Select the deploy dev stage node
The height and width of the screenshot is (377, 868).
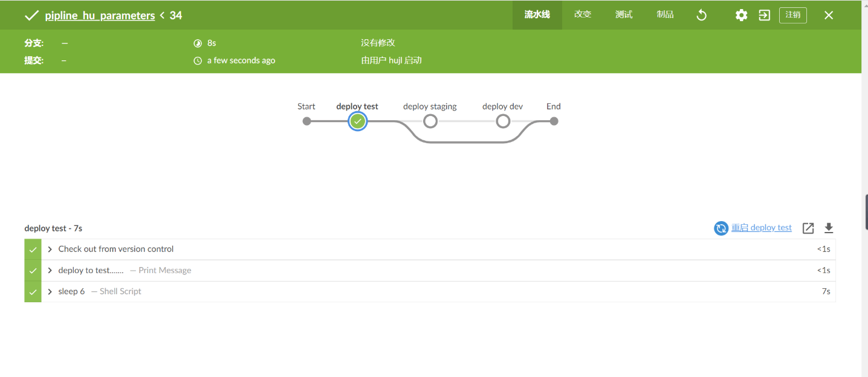503,121
